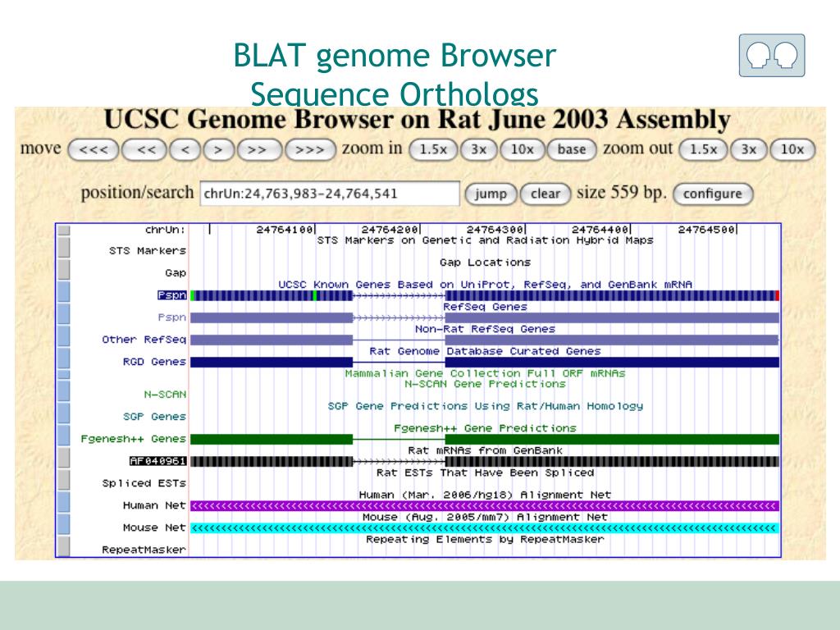Focus the position/search text box
The height and width of the screenshot is (630, 840).
pos(330,194)
